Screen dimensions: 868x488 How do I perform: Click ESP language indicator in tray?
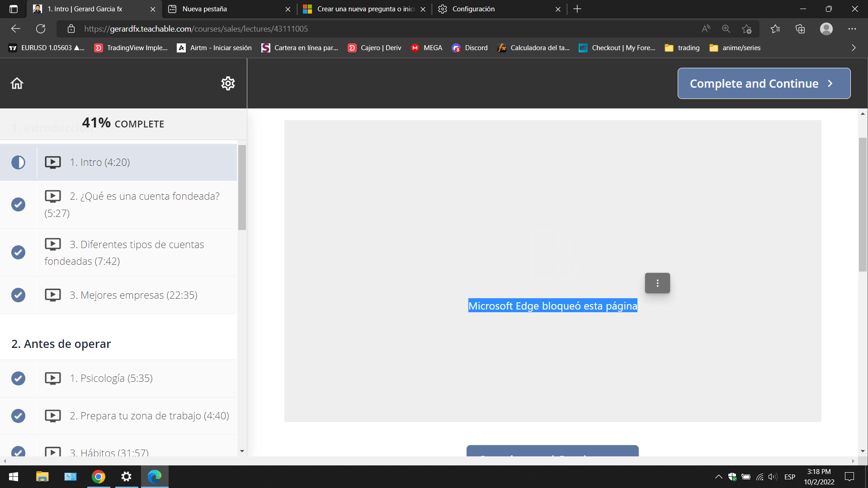click(790, 477)
